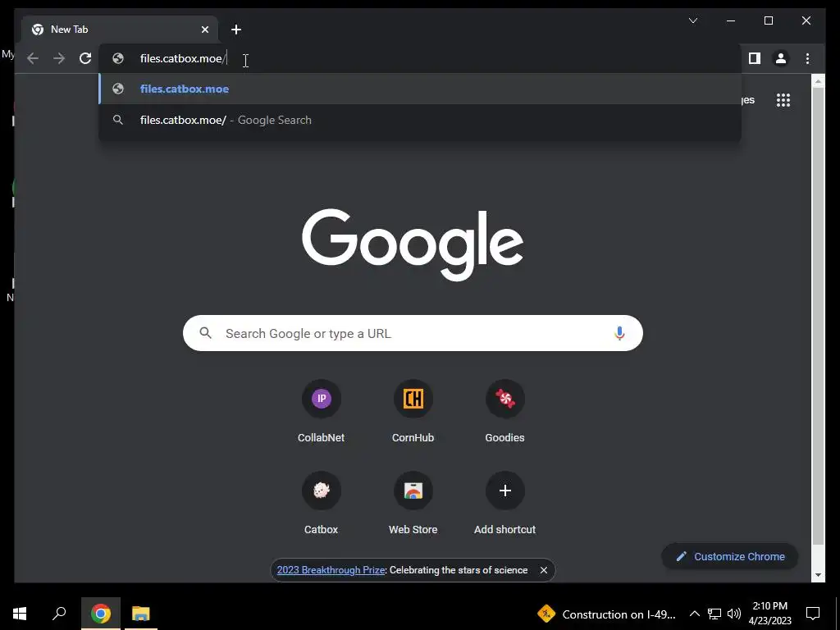Screen dimensions: 840x630
Task: Open File Explorer from taskbar
Action: coord(141,614)
